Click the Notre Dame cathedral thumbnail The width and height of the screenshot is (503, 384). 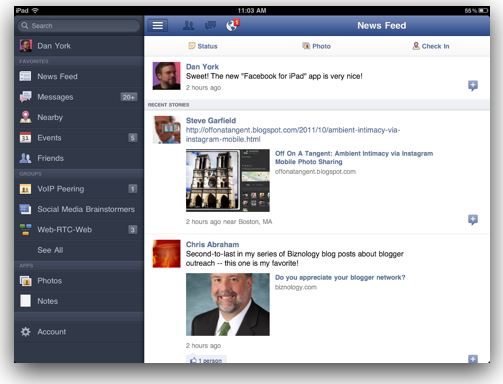[228, 180]
